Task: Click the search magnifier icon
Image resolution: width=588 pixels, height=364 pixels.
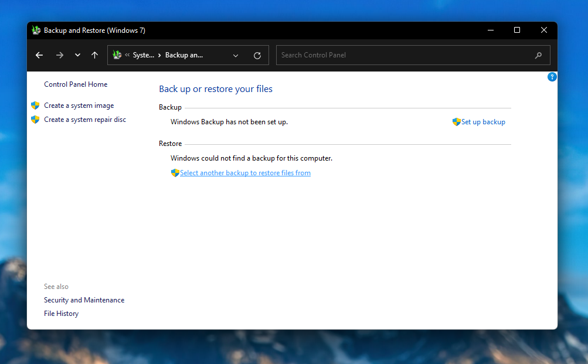Action: 538,55
